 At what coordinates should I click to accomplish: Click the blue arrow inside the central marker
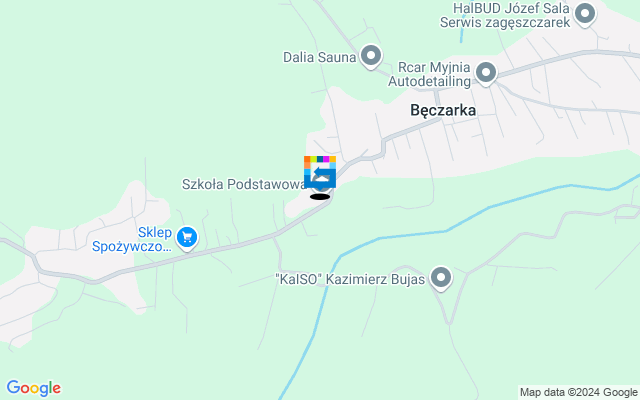[x=322, y=171]
